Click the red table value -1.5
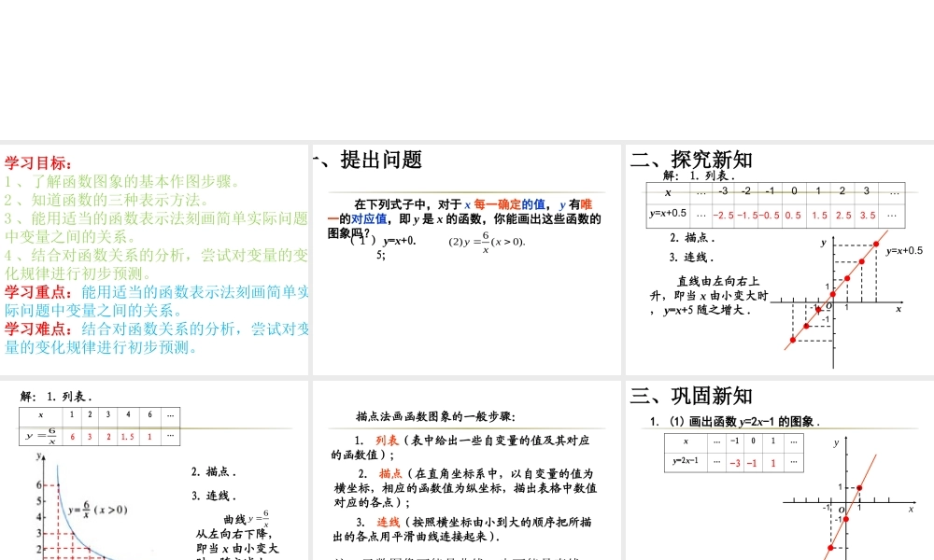The width and height of the screenshot is (934, 560). (747, 216)
